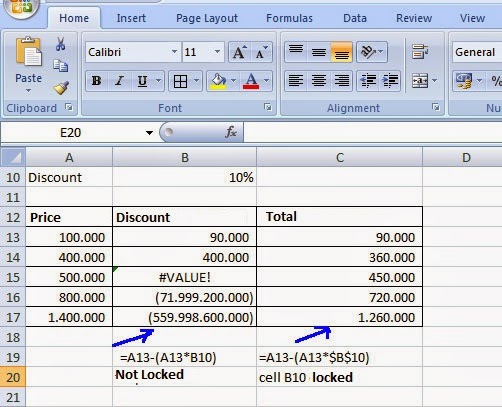Switch to the Home tab
The width and height of the screenshot is (502, 407).
coord(74,18)
